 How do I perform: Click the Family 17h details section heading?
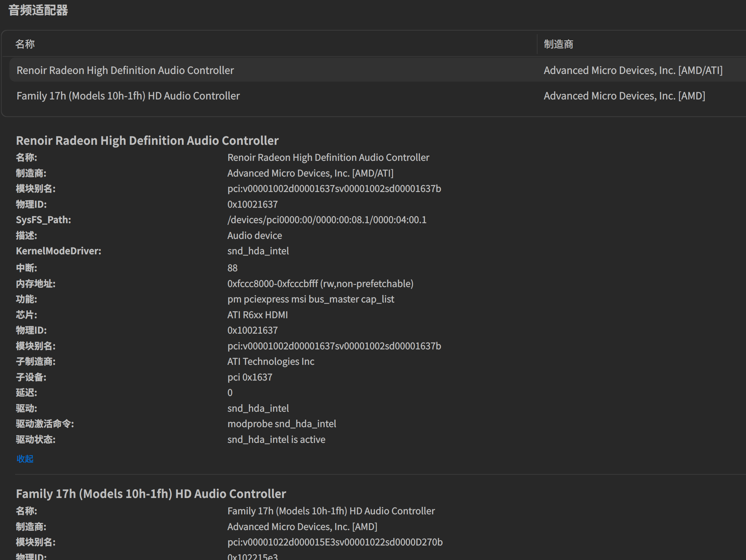[151, 494]
